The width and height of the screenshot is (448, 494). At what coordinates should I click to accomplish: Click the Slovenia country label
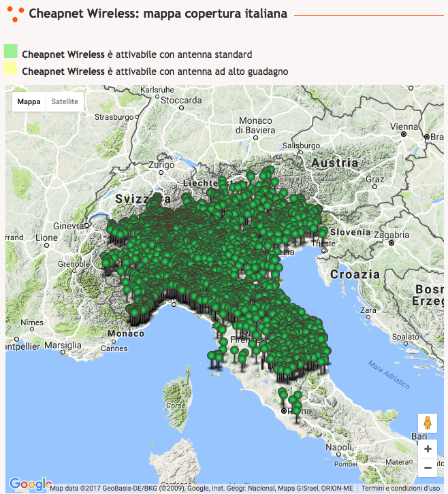[350, 232]
